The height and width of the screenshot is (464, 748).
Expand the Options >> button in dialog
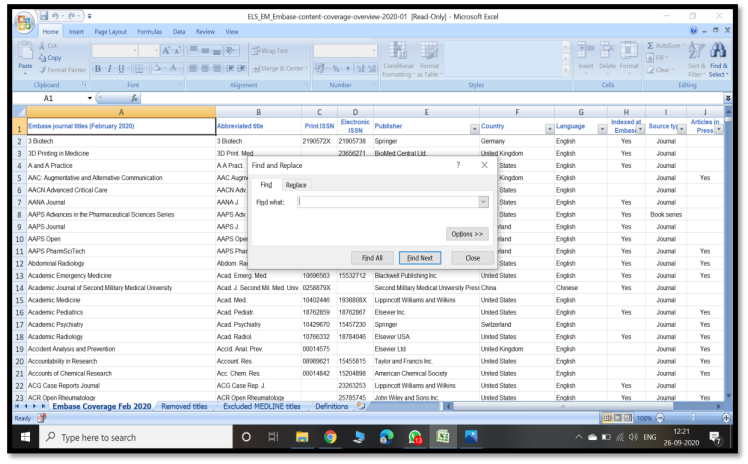coord(467,233)
